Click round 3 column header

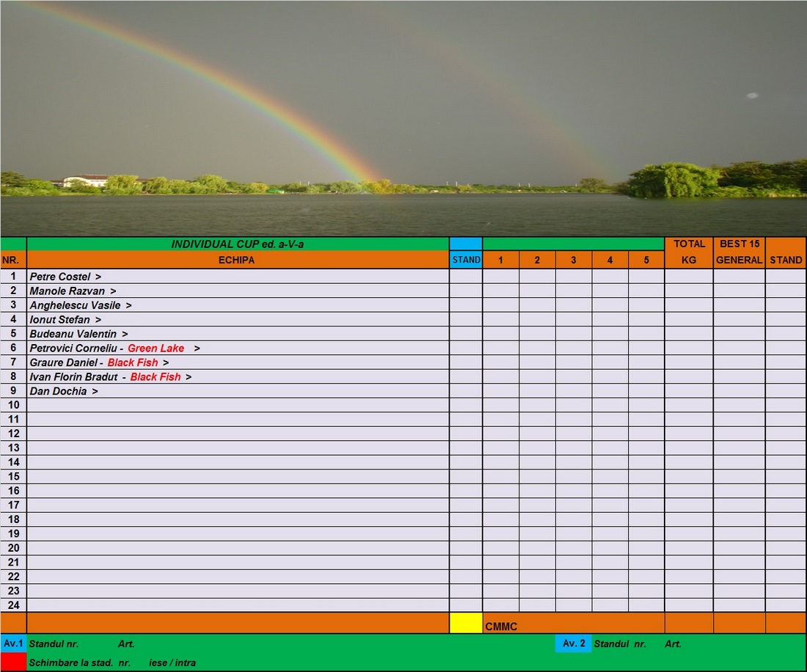coord(574,260)
